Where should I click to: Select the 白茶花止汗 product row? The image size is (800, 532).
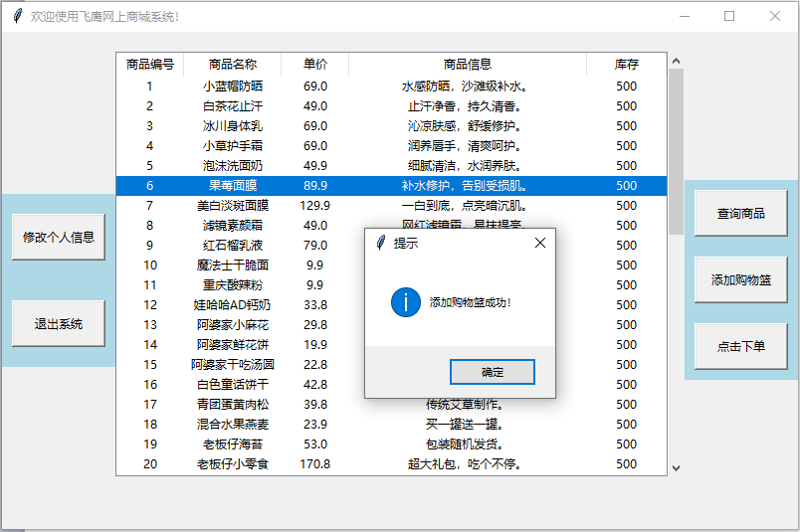point(391,106)
